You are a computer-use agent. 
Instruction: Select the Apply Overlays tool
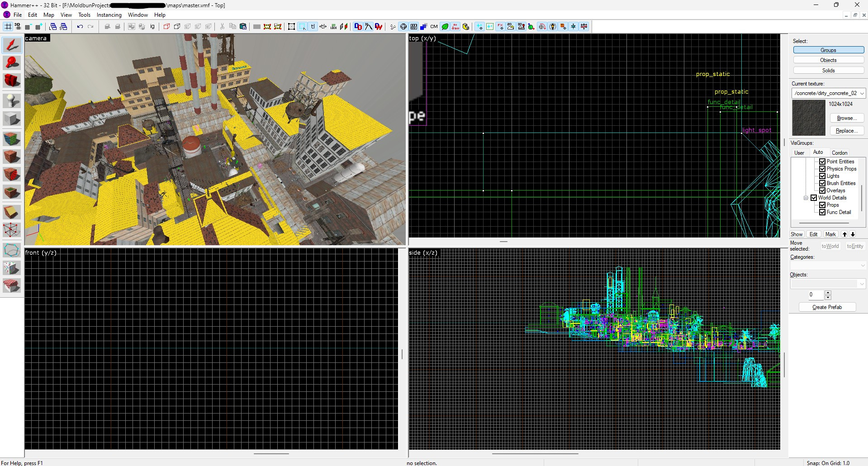pos(12,192)
